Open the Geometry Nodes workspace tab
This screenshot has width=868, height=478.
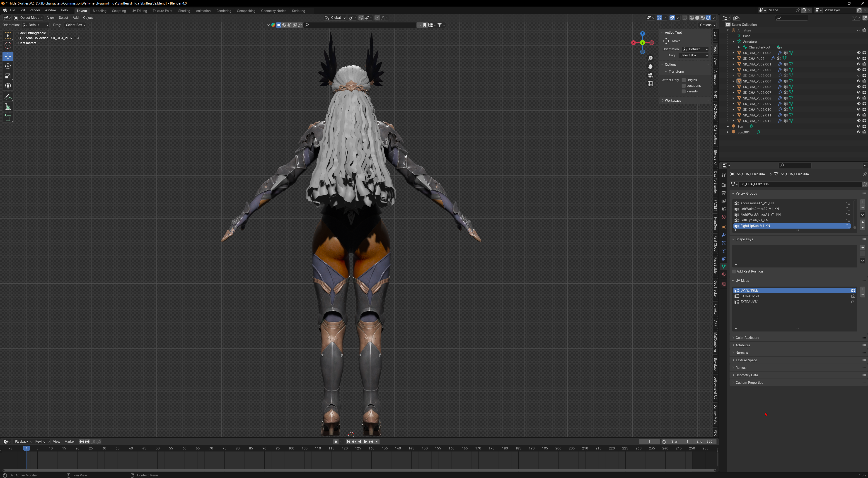pyautogui.click(x=274, y=11)
